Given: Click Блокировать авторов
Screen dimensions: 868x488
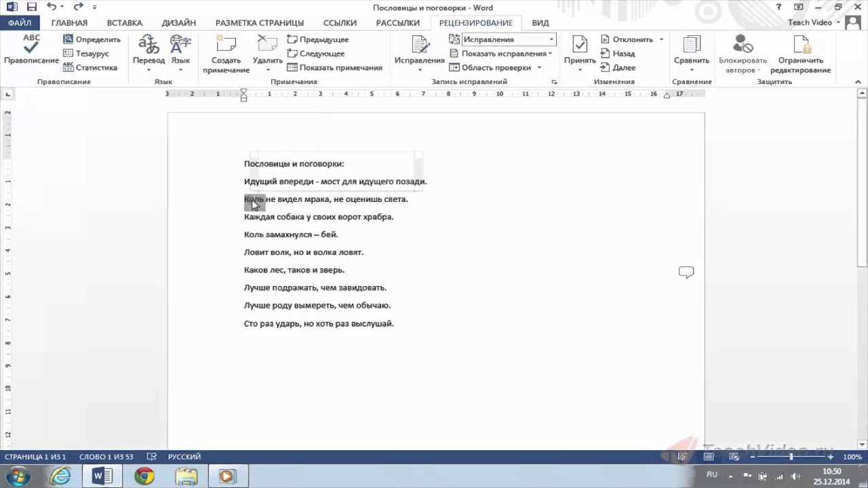Looking at the screenshot, I should click(743, 54).
